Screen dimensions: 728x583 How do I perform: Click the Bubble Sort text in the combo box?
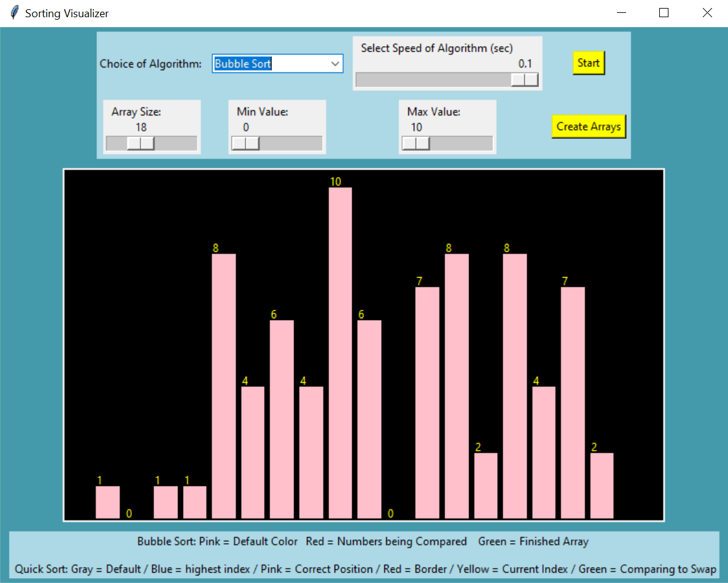click(244, 64)
